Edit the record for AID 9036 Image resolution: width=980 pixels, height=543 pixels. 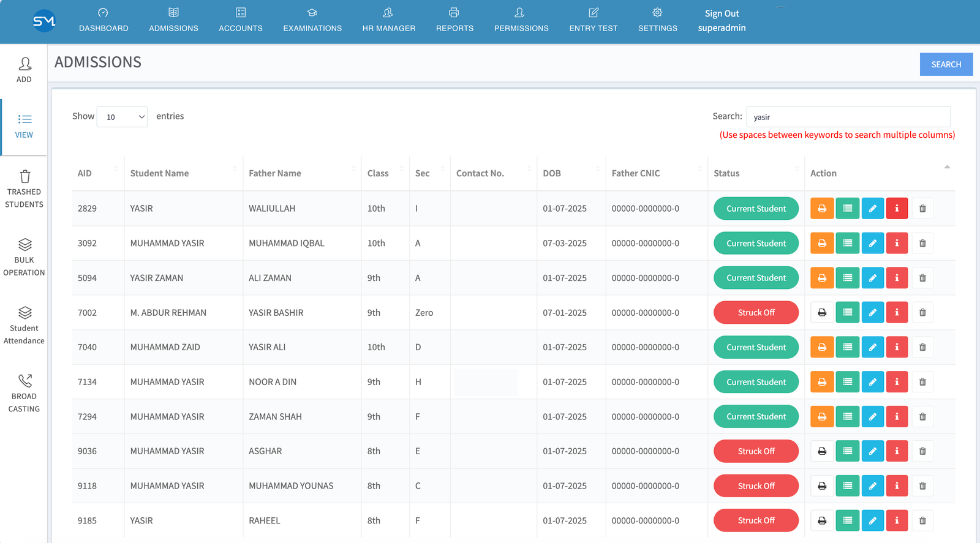point(872,451)
